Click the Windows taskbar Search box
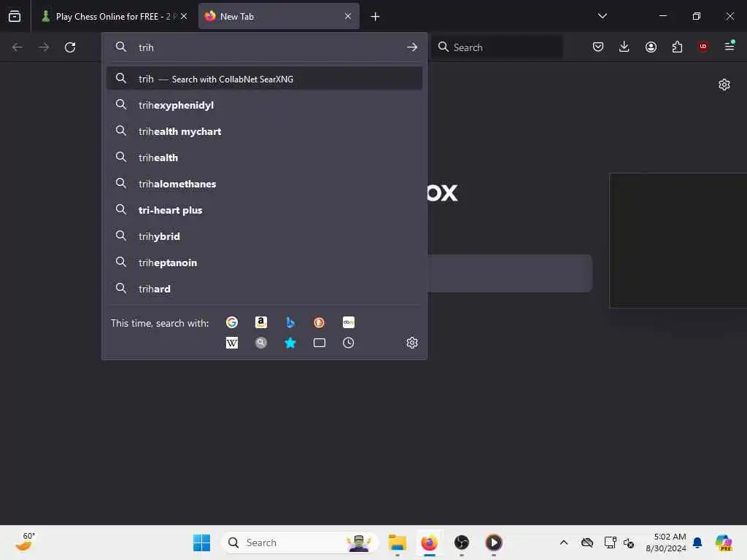The image size is (747, 560). tap(299, 542)
